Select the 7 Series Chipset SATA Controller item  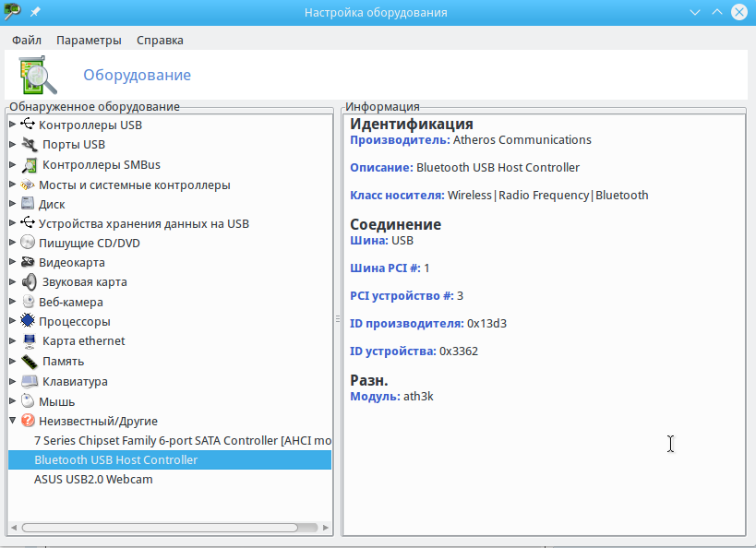click(x=170, y=440)
